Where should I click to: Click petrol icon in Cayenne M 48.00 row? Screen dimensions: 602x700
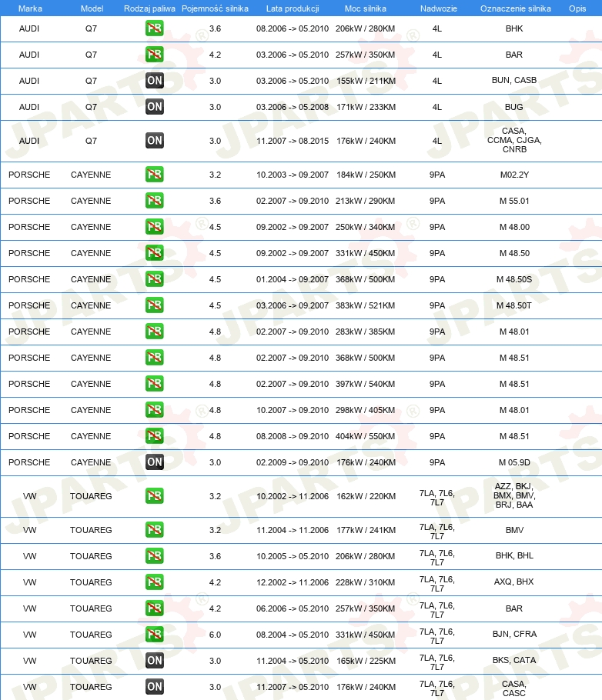154,227
